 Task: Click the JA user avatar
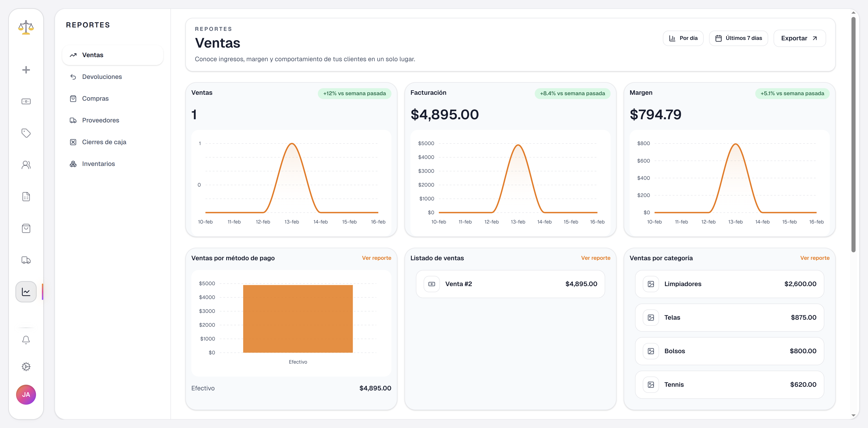coord(26,395)
